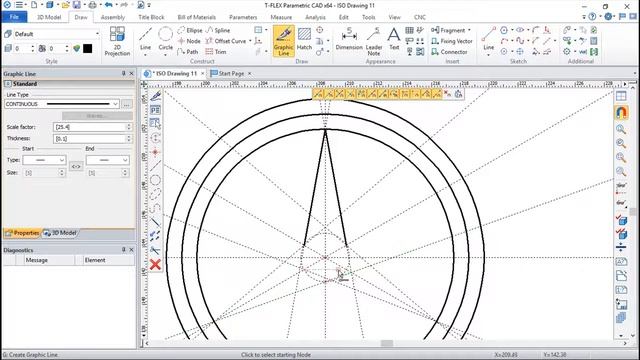Screen dimensions: 640x360
Task: Swap start and end arrows button
Action: (x=76, y=166)
